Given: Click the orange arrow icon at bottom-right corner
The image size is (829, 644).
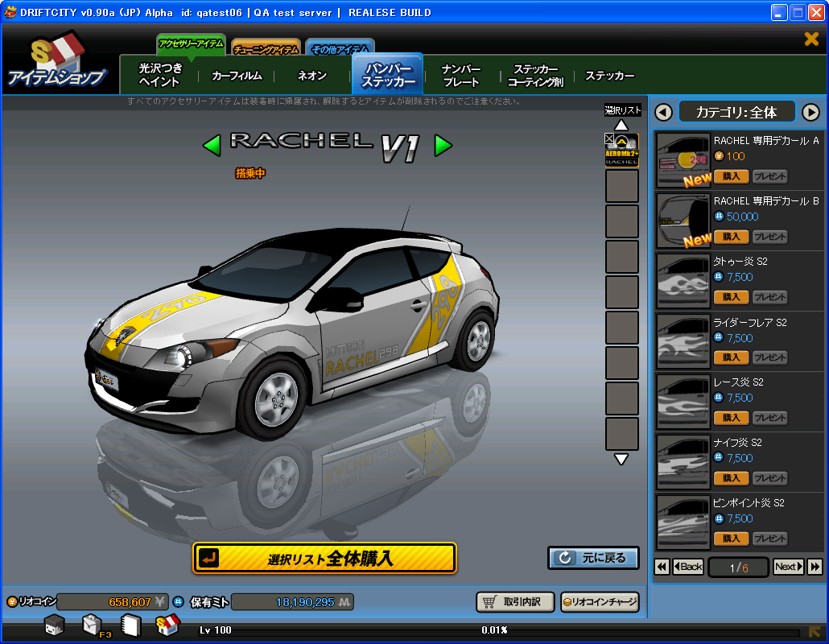Looking at the screenshot, I should coord(815,631).
